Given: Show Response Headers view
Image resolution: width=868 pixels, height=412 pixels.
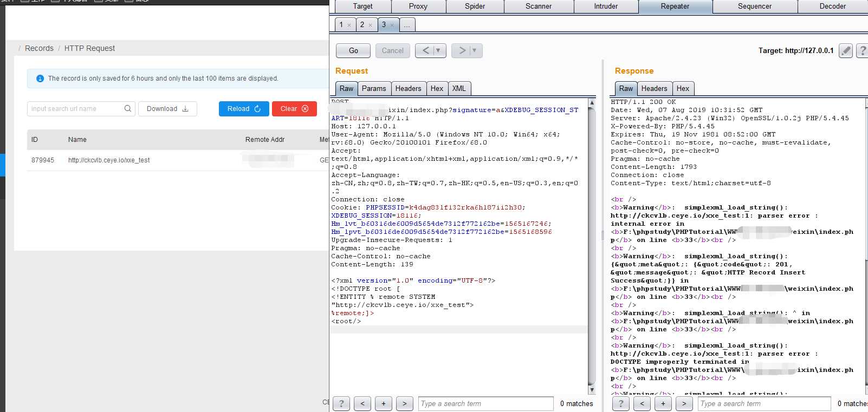Looking at the screenshot, I should (655, 88).
